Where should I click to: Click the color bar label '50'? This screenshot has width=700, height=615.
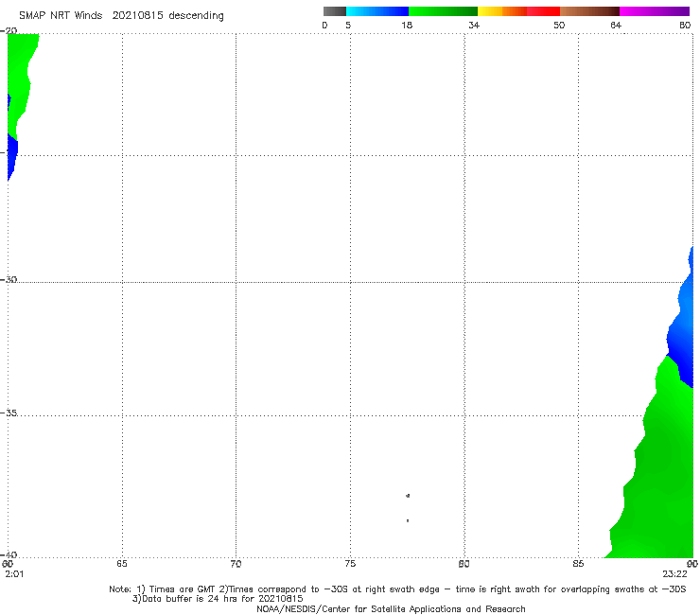[x=559, y=26]
